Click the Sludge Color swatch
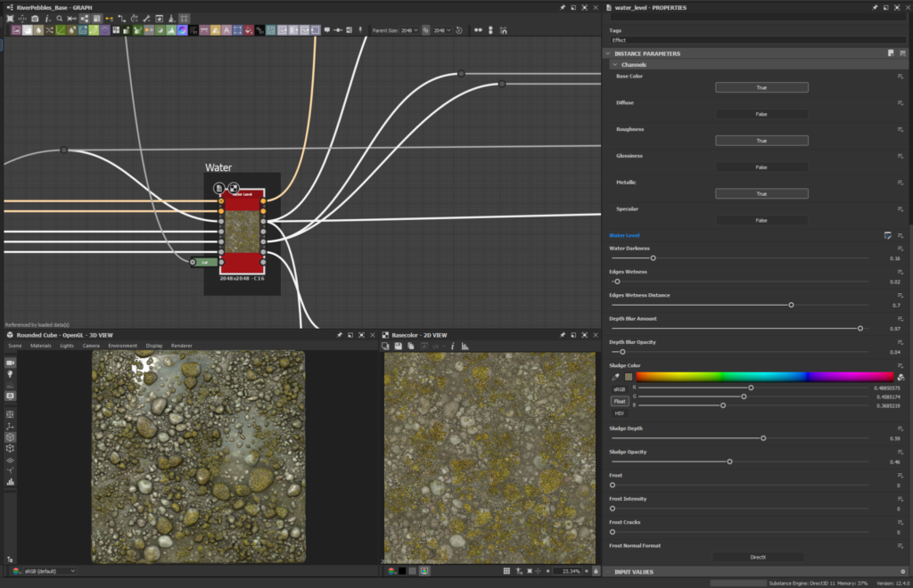 point(628,377)
